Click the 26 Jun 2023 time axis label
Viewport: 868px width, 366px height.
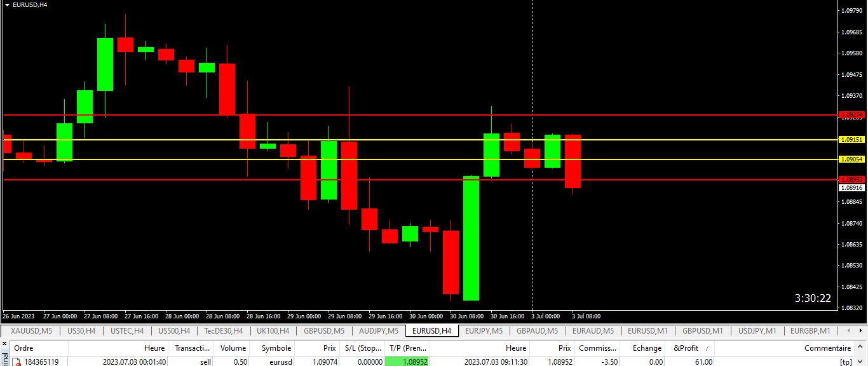[x=18, y=316]
